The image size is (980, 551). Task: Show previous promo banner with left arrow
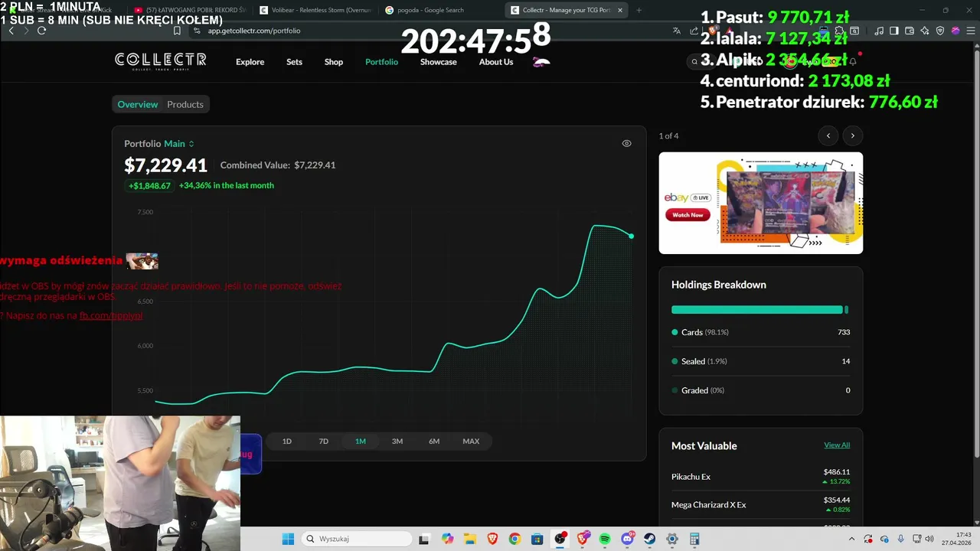click(828, 135)
